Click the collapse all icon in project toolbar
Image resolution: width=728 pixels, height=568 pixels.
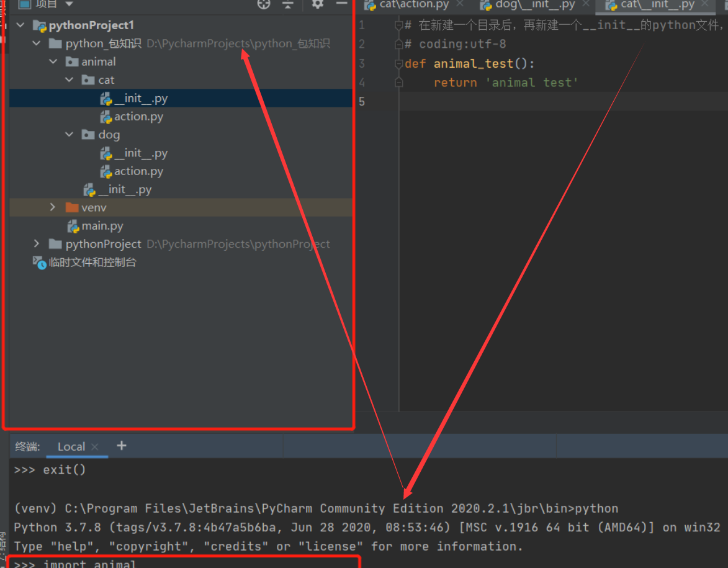click(288, 4)
